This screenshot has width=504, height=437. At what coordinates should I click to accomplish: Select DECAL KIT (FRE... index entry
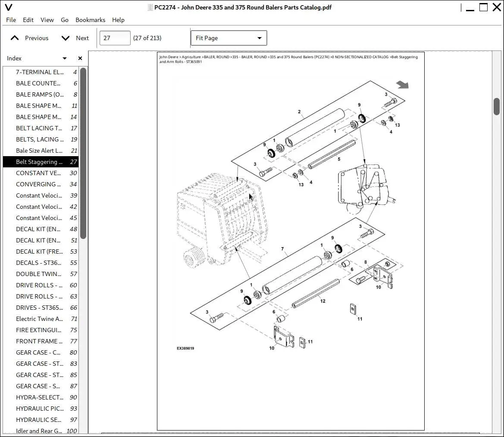tap(41, 252)
